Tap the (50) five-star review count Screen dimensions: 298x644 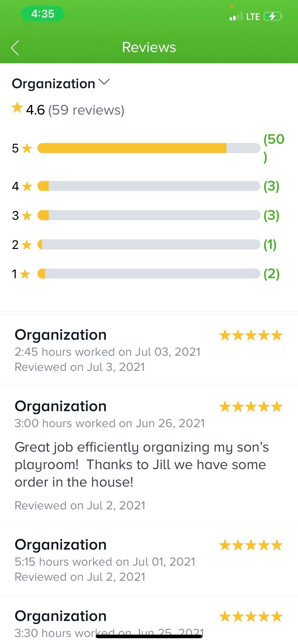pos(274,148)
